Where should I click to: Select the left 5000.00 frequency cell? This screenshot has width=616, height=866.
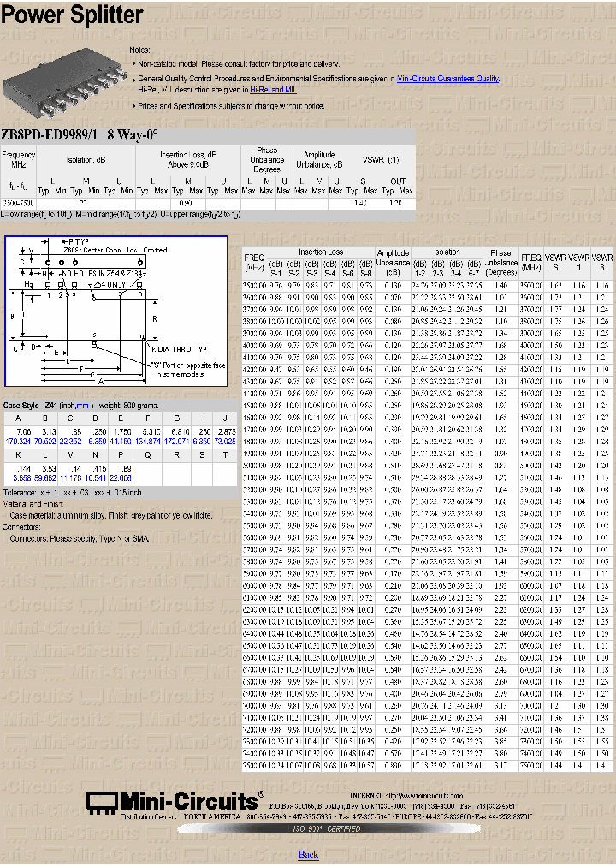pyautogui.click(x=254, y=466)
